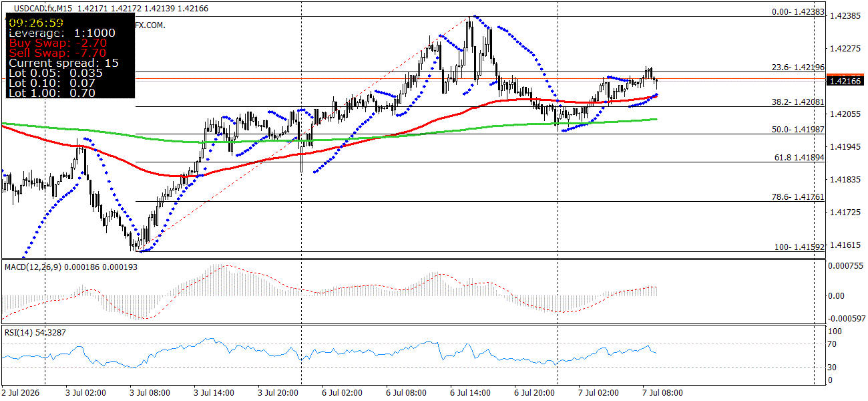Click the RSI(14) indicator label
Viewport: 868px width, 401px height.
19,332
